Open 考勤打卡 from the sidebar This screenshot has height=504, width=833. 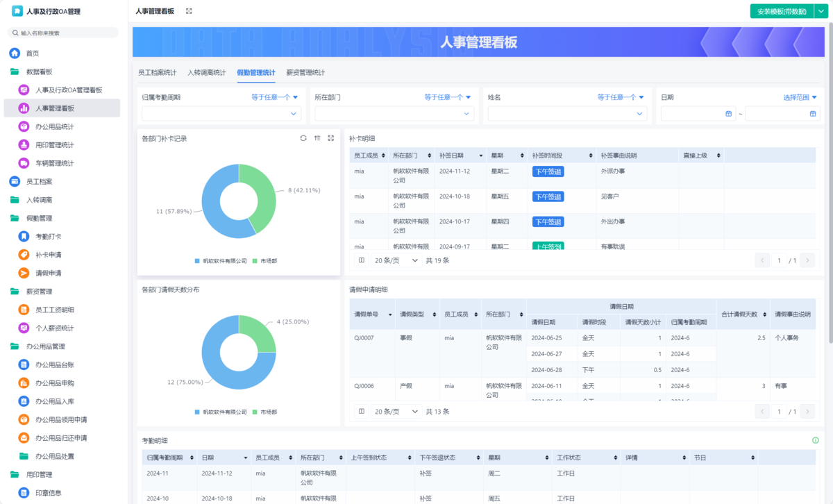(48, 237)
